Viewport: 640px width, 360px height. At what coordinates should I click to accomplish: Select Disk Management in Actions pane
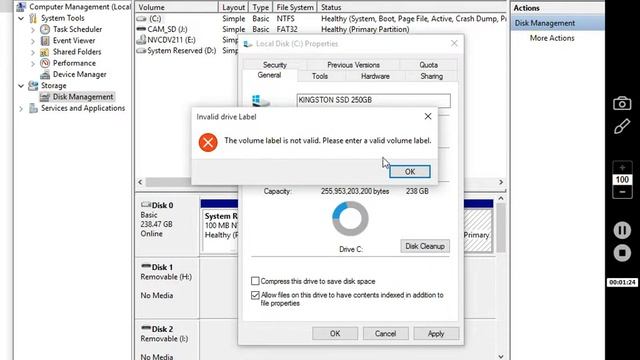(x=558, y=23)
